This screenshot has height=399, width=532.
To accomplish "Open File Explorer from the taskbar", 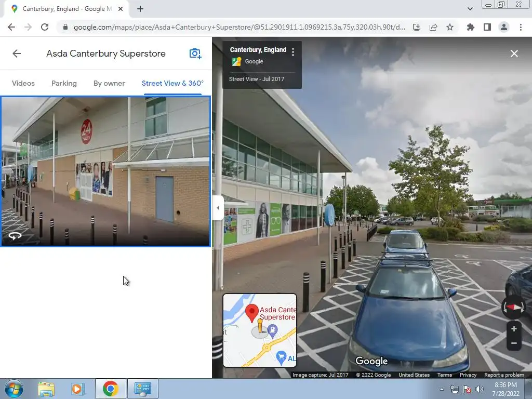I will (x=46, y=389).
